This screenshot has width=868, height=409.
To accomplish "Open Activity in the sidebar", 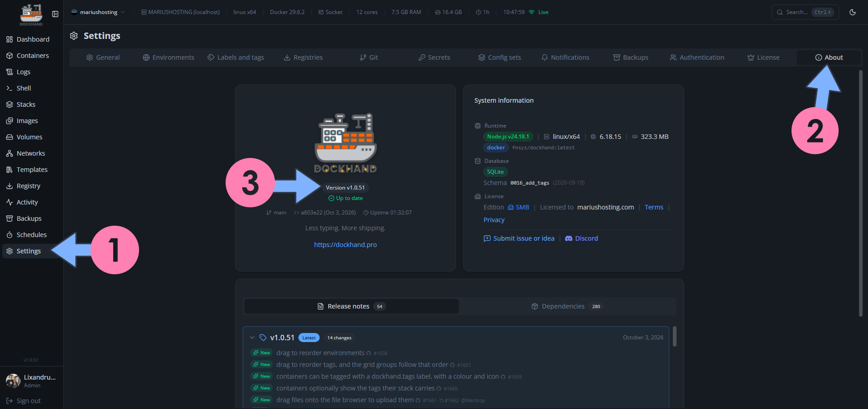I will 32,202.
